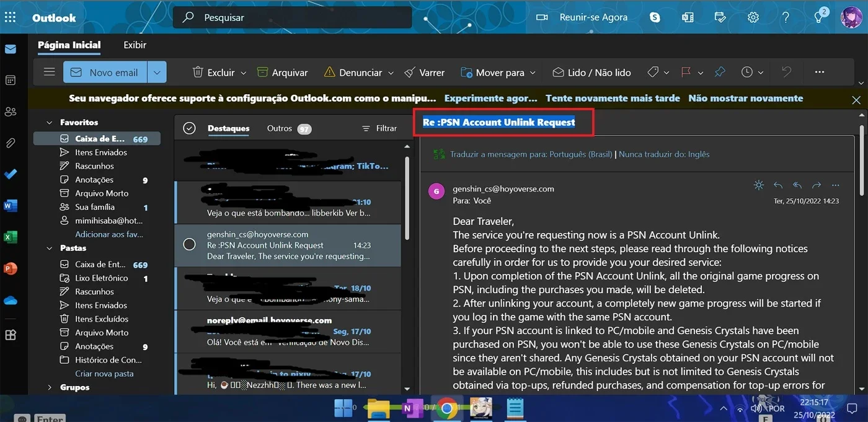This screenshot has width=868, height=422.
Task: Toggle light background sun icon on message
Action: click(x=758, y=185)
